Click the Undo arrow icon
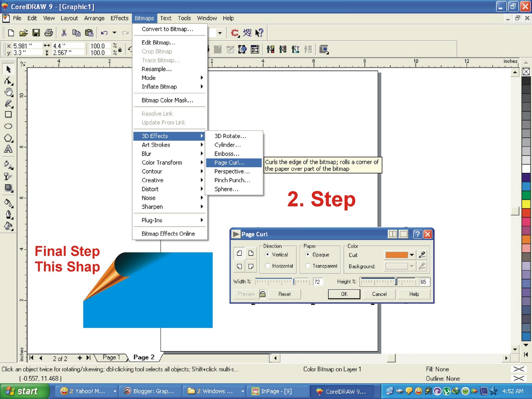 coord(104,33)
